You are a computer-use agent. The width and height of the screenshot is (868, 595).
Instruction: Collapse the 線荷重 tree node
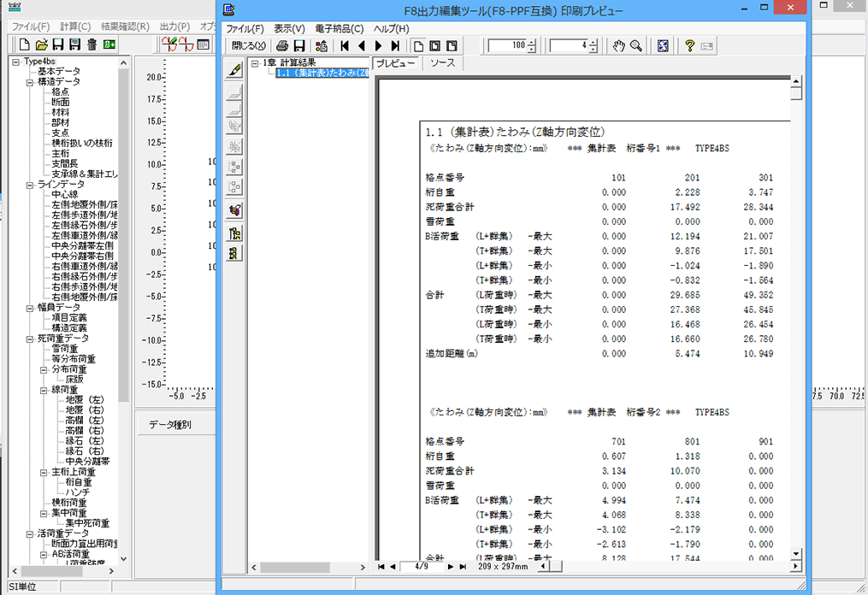[44, 390]
